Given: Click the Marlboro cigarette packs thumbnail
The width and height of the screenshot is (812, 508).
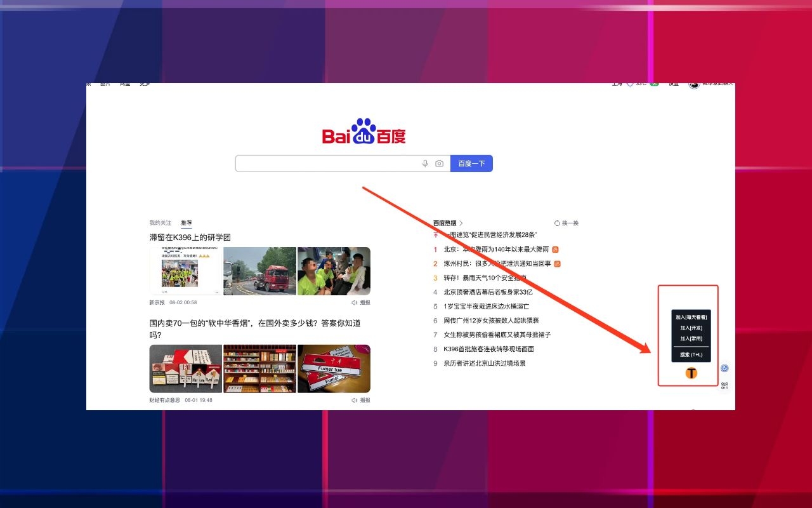Looking at the screenshot, I should click(186, 369).
